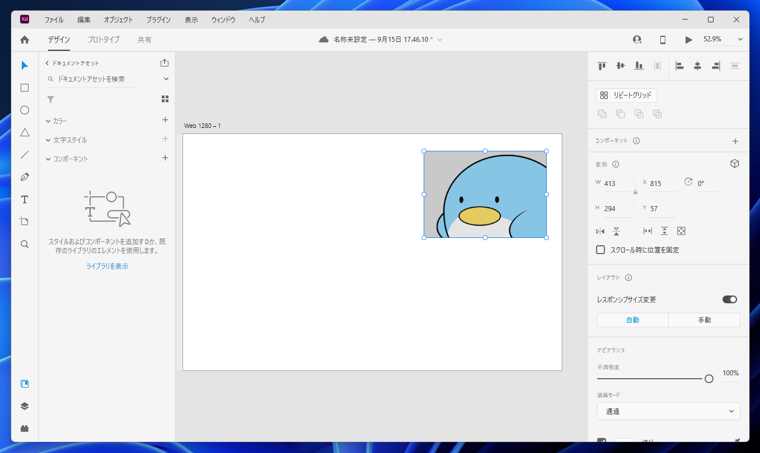760x453 pixels.
Task: Enable fix position when scrolling checkbox
Action: [601, 250]
